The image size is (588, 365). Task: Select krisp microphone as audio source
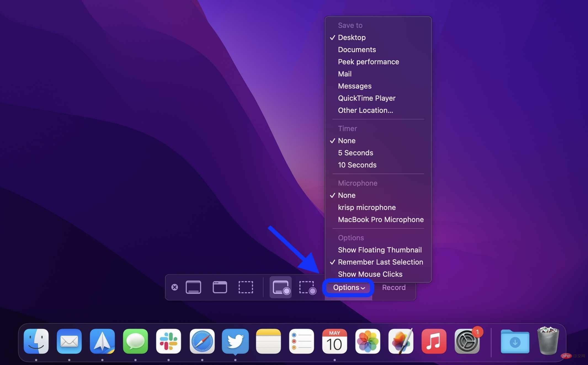(x=366, y=207)
